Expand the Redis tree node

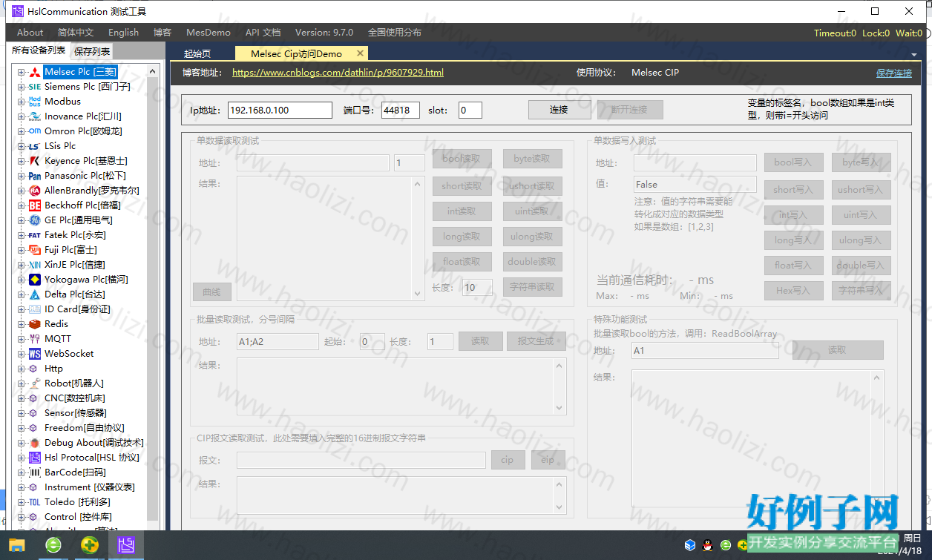click(21, 324)
